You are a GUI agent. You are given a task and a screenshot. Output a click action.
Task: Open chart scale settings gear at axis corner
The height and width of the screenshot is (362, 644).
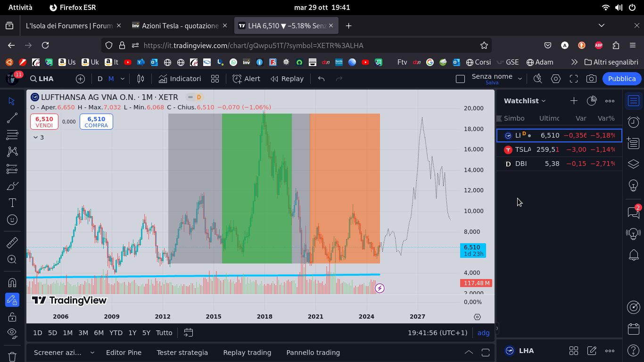(477, 317)
